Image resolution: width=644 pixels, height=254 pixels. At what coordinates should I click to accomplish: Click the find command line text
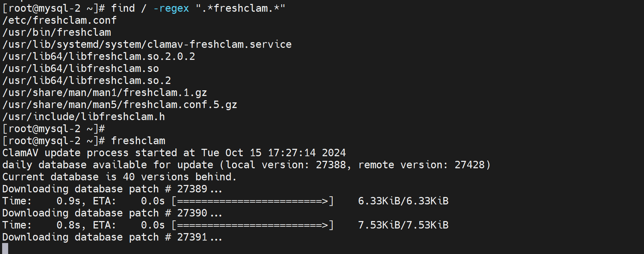click(198, 8)
